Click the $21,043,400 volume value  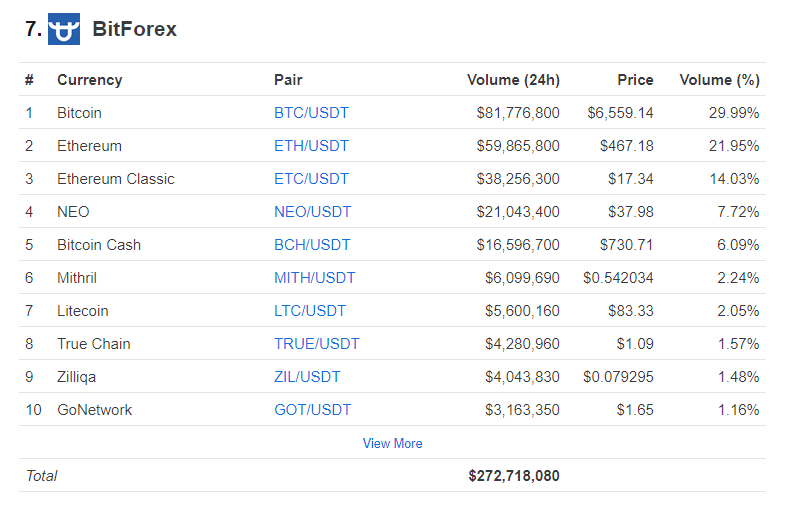click(518, 212)
